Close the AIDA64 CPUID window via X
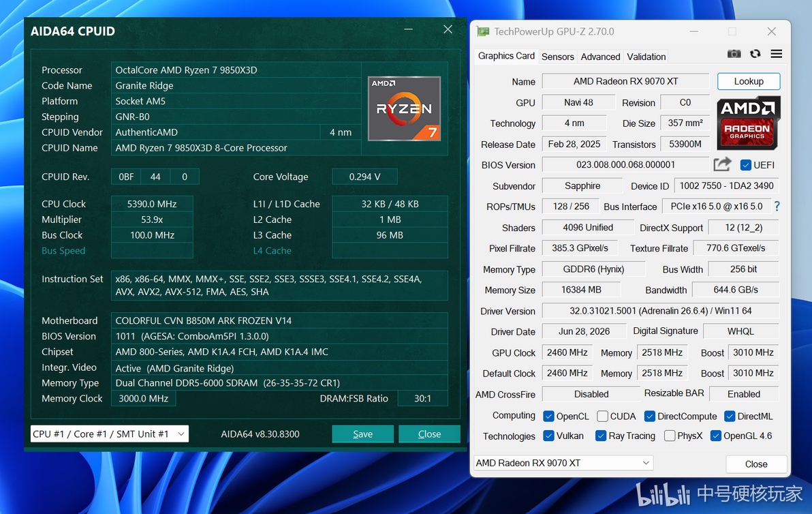 pos(448,29)
